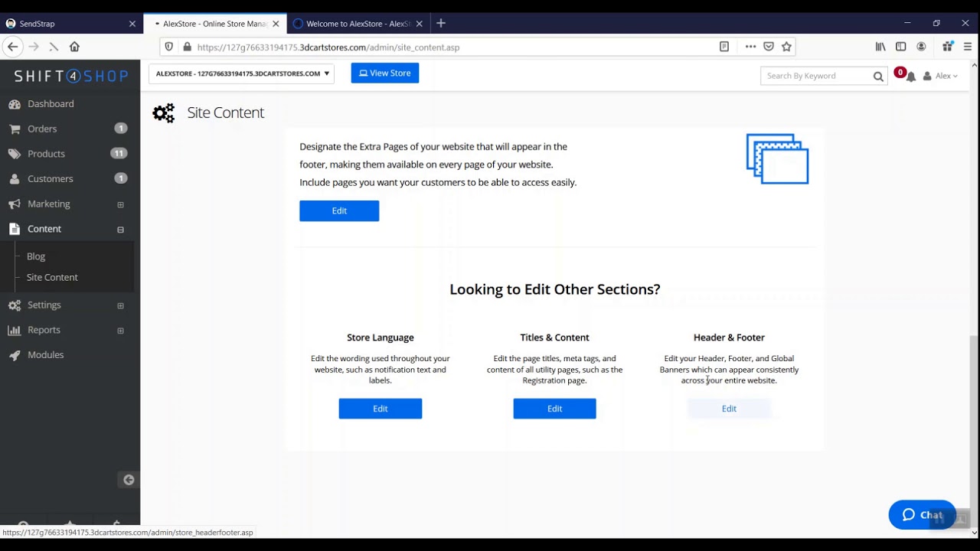Screen dimensions: 980x551
Task: Switch to the Welcome to AlexStore tab
Action: coord(357,24)
